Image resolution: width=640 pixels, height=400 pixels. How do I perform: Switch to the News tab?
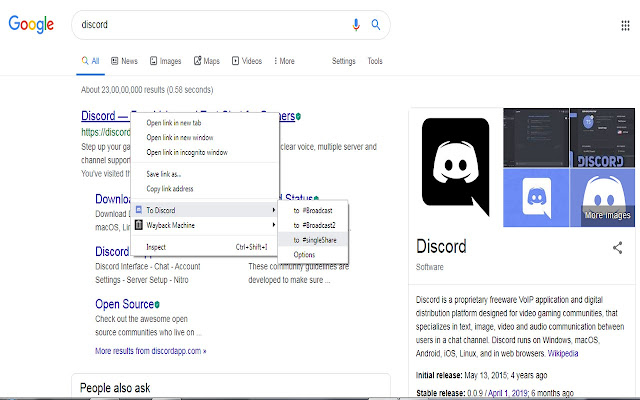124,61
